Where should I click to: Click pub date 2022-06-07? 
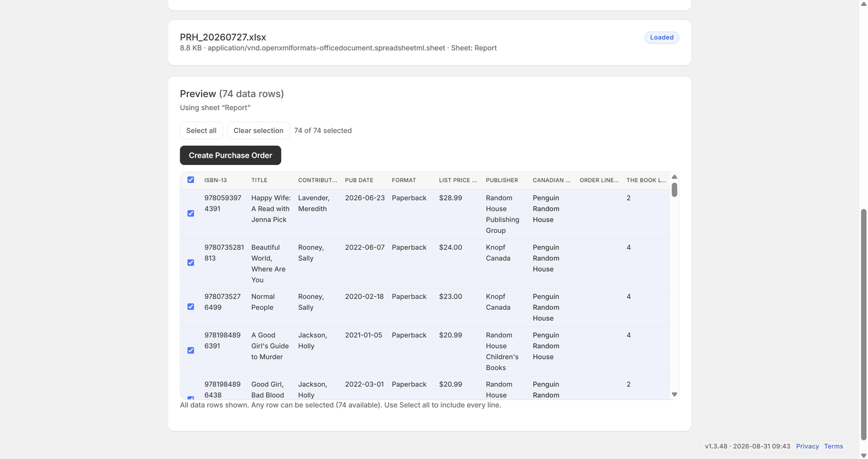(365, 247)
